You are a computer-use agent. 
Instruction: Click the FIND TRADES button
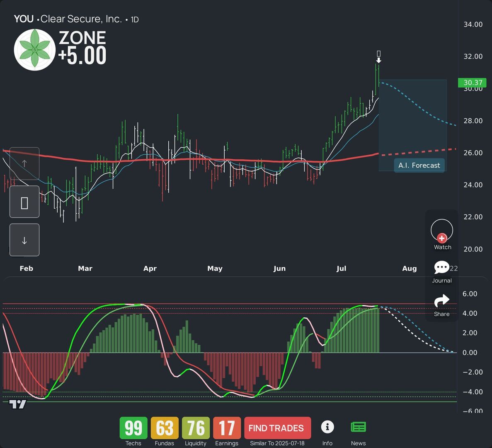coord(277,428)
